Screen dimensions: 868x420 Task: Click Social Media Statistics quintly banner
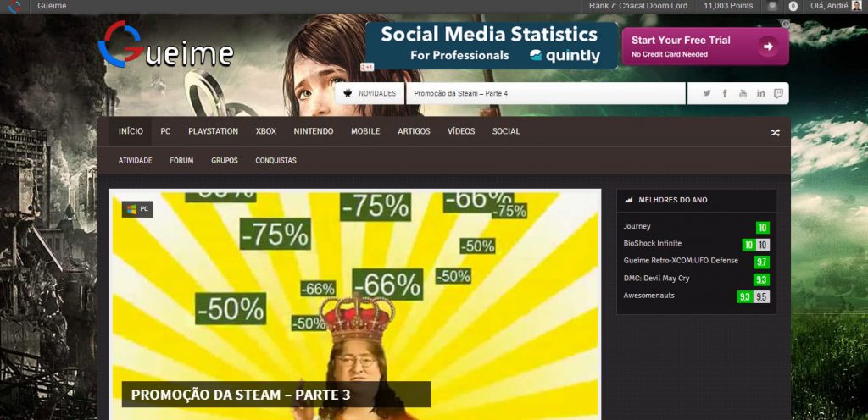pos(491,46)
